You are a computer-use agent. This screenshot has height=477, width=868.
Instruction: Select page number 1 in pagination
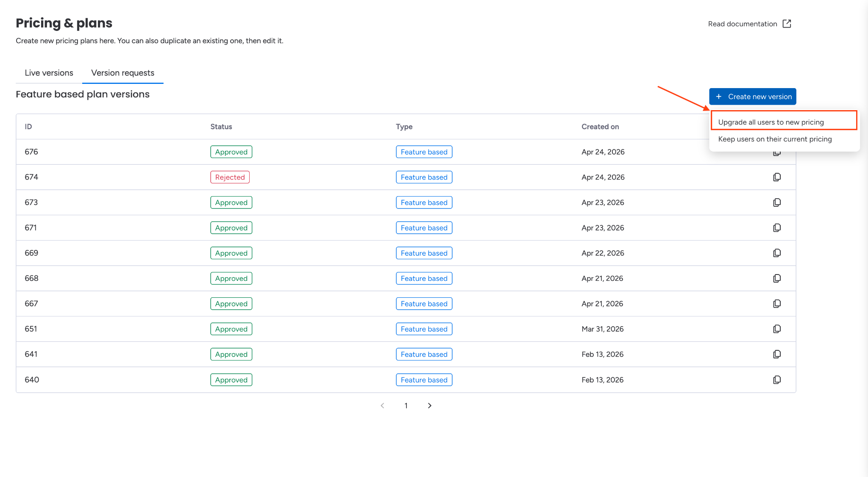pyautogui.click(x=406, y=405)
